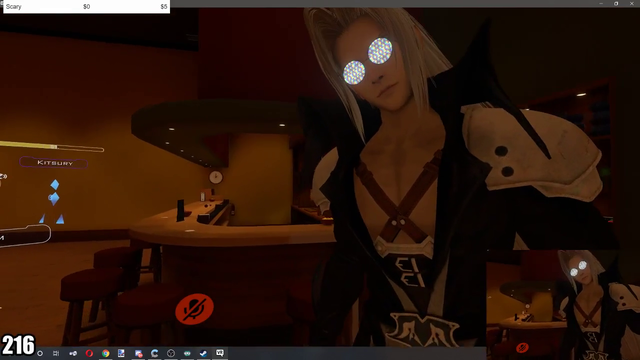Close the window
Image resolution: width=640 pixels, height=360 pixels.
tap(631, 3)
